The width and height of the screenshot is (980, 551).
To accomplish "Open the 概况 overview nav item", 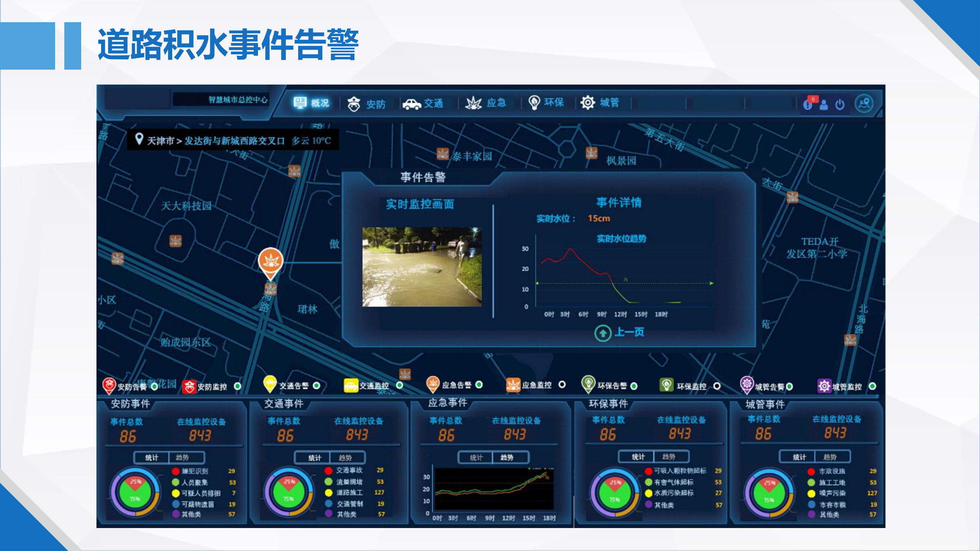I will pos(311,103).
